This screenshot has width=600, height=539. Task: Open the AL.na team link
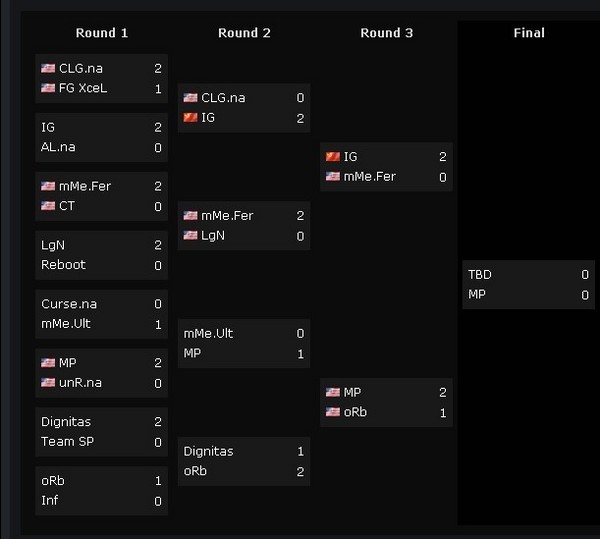coord(58,147)
